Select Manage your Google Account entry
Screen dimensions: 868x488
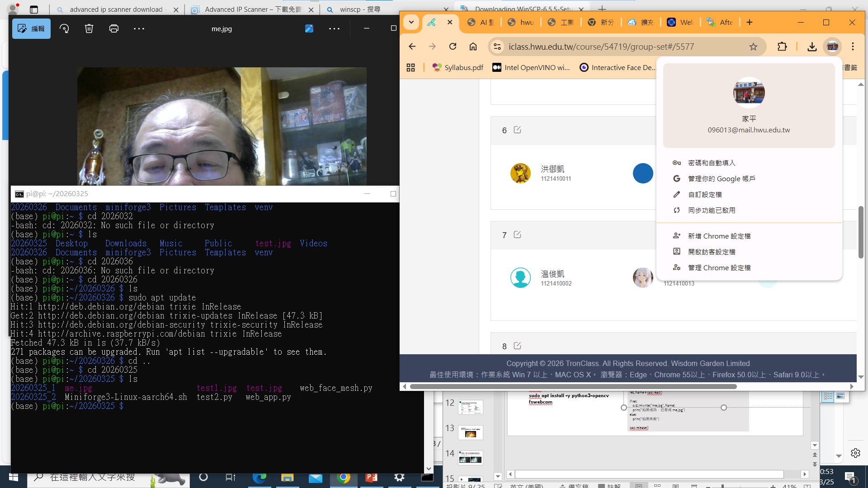point(722,178)
